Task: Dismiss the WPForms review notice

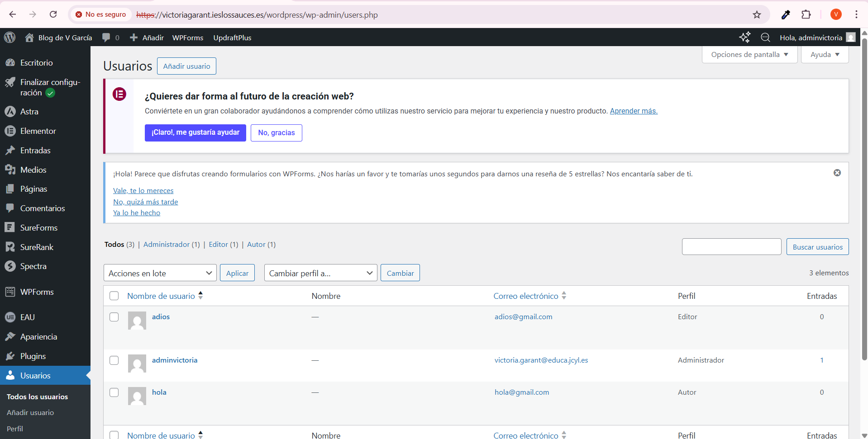Action: [x=837, y=173]
